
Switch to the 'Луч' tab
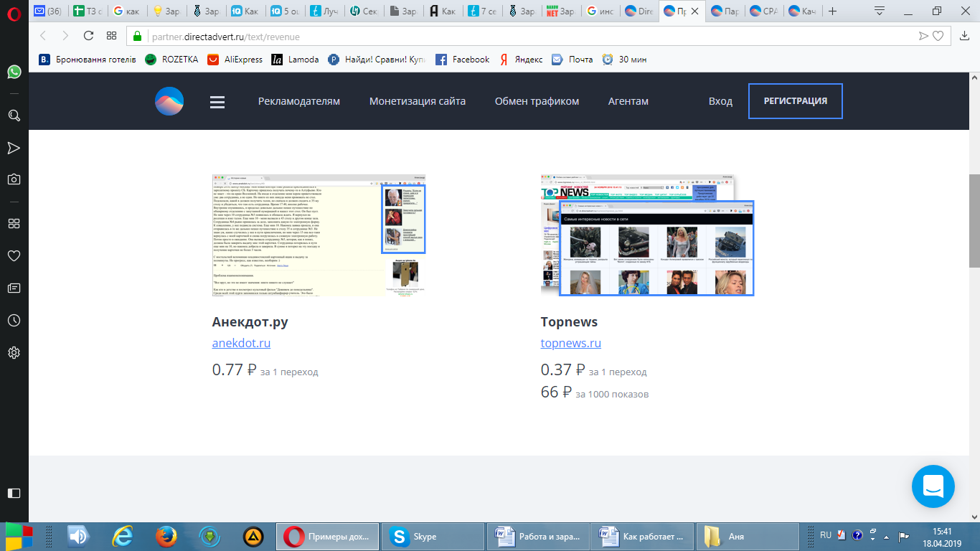(x=325, y=11)
